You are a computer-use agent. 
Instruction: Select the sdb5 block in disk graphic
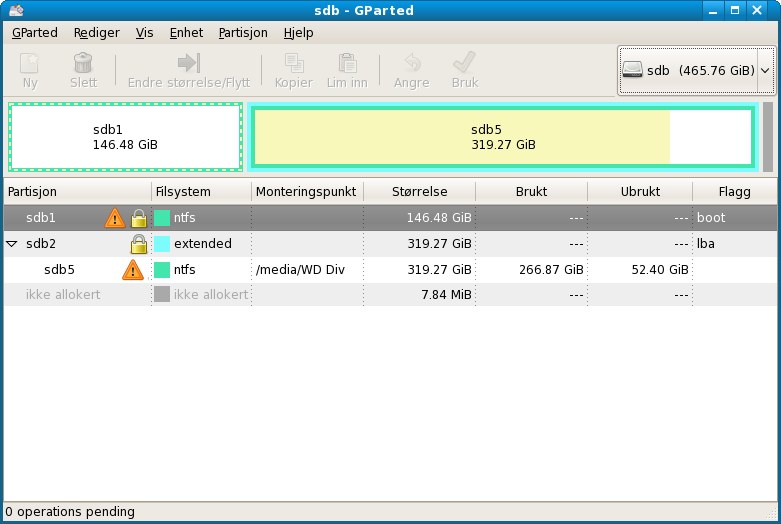click(x=503, y=137)
